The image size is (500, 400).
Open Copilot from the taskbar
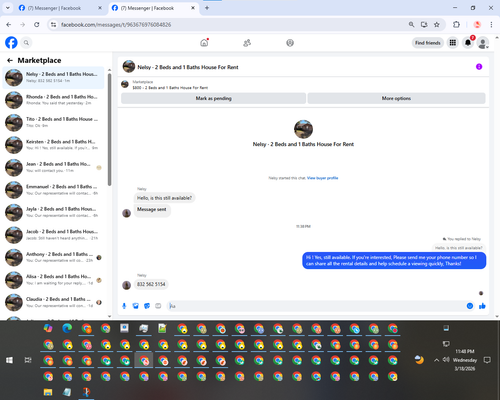tap(48, 328)
